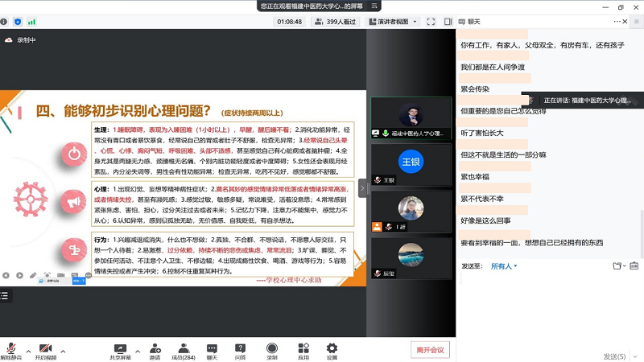Screen dimensions: 644x362
Task: Click the 录制中 cloud recording indicator
Action: pyautogui.click(x=20, y=39)
